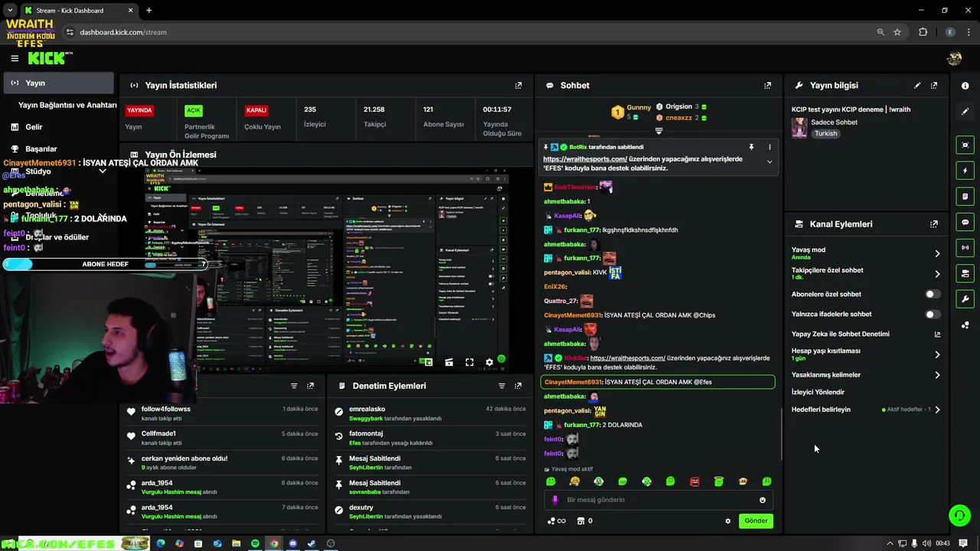Toggle Abonelere özel sohbet switch
Viewport: 980px width, 551px height.
click(932, 294)
